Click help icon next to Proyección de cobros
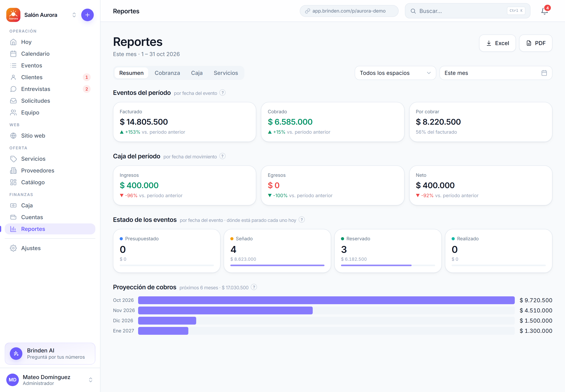 tap(254, 287)
